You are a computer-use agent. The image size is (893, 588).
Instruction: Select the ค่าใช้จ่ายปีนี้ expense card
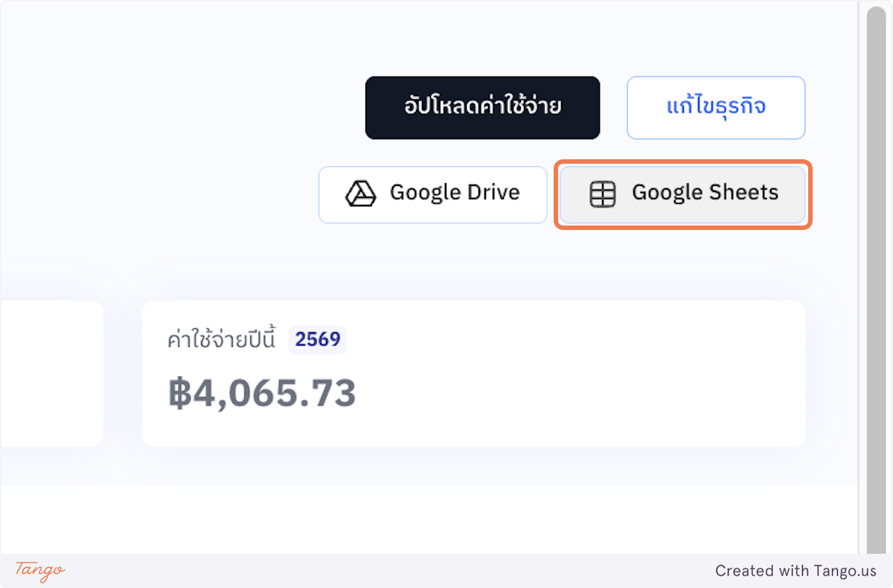click(473, 374)
